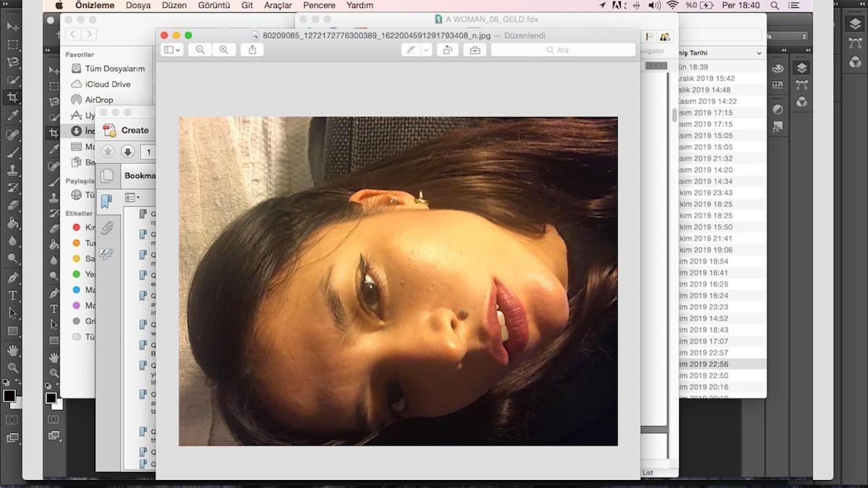Collapse the date column sort chevron

pyautogui.click(x=759, y=53)
